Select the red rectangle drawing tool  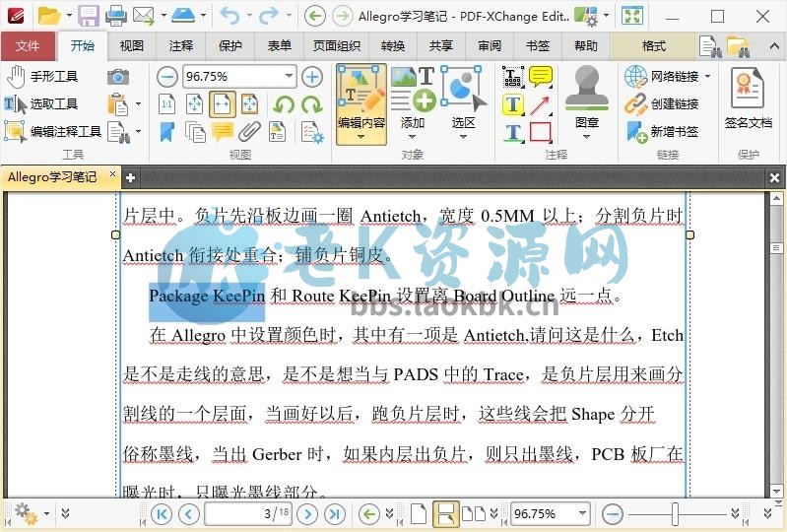[x=541, y=132]
